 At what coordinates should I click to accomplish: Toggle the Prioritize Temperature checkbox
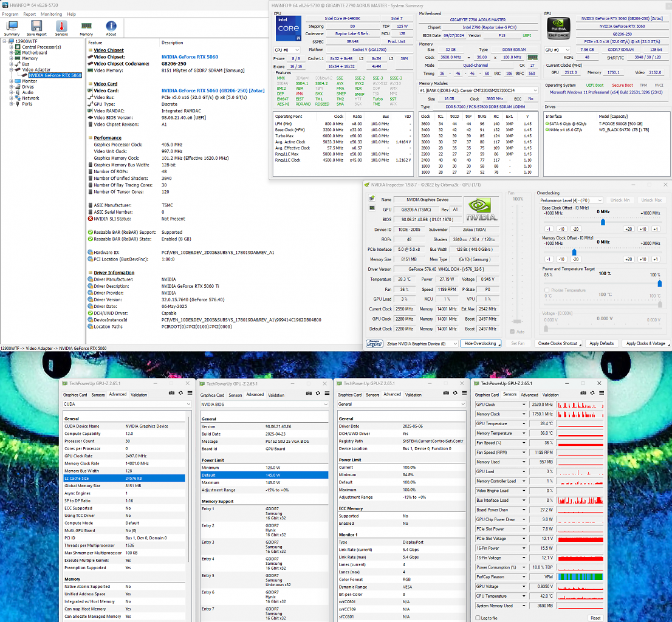point(546,290)
